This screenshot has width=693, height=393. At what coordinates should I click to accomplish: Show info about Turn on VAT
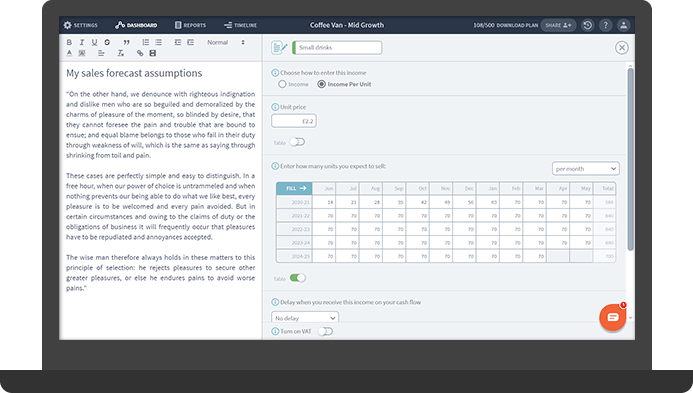point(275,331)
